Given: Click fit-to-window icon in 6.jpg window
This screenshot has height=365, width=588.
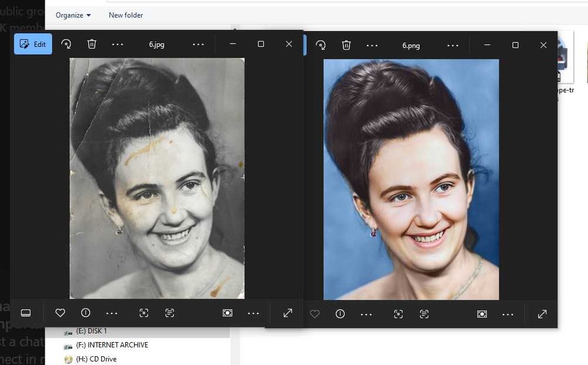Looking at the screenshot, I should click(x=228, y=313).
